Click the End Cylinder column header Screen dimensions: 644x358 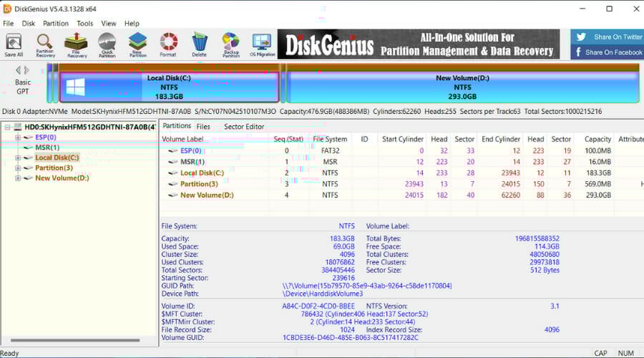tap(501, 139)
